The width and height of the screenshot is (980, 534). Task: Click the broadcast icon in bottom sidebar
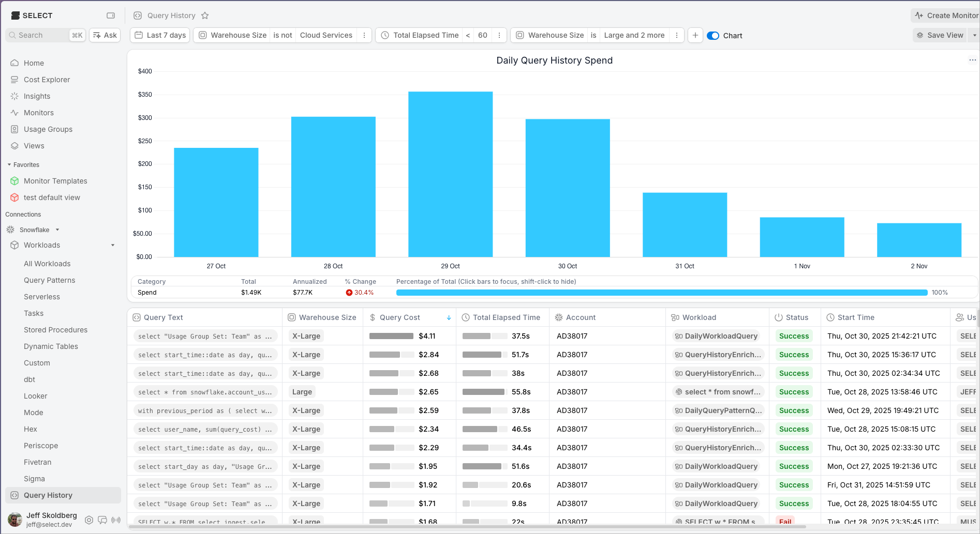tap(116, 520)
